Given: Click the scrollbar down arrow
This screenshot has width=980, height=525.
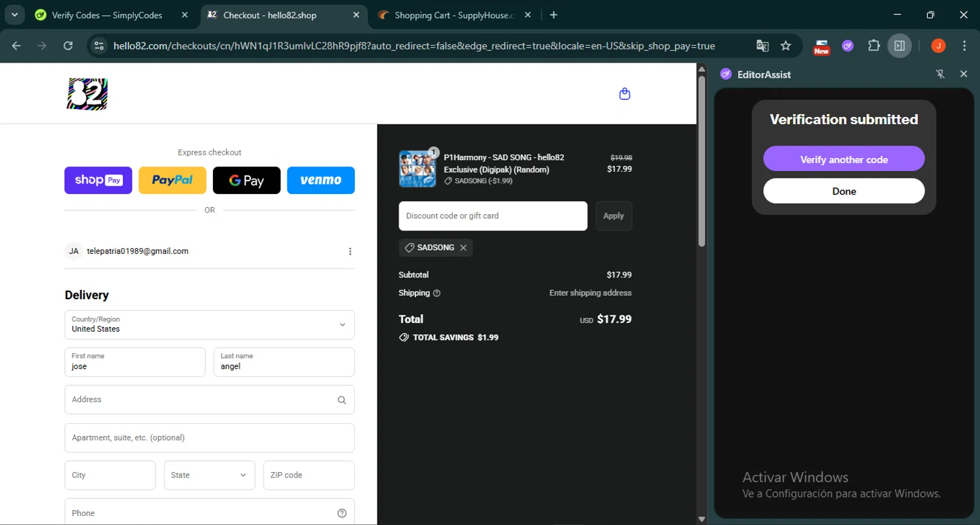Looking at the screenshot, I should 702,519.
